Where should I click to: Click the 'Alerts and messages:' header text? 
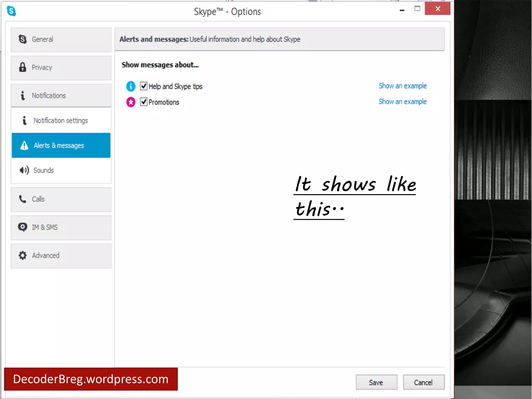154,39
